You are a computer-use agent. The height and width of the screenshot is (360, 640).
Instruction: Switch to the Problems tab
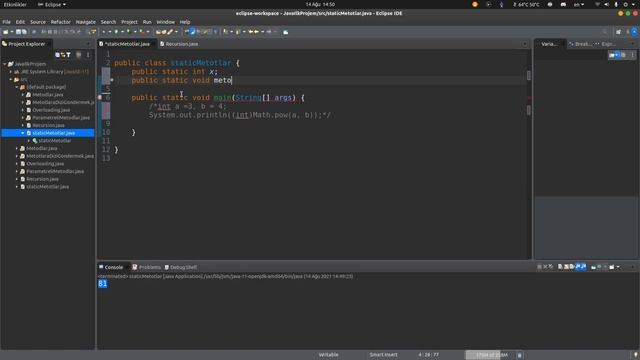pos(147,267)
